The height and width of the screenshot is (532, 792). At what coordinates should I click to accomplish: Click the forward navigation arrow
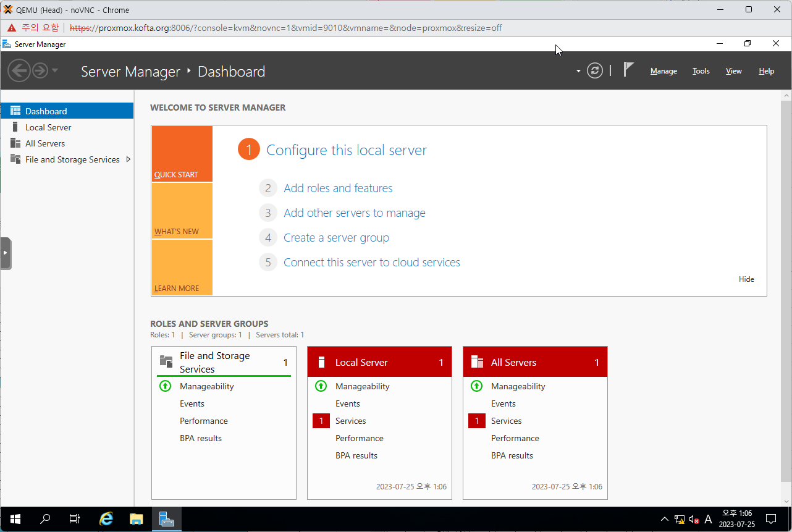(x=40, y=70)
